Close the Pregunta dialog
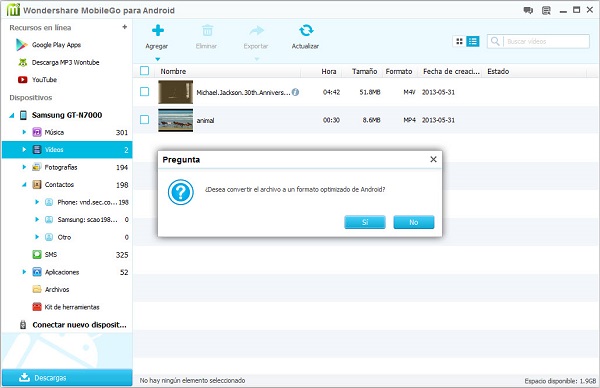 tap(433, 159)
